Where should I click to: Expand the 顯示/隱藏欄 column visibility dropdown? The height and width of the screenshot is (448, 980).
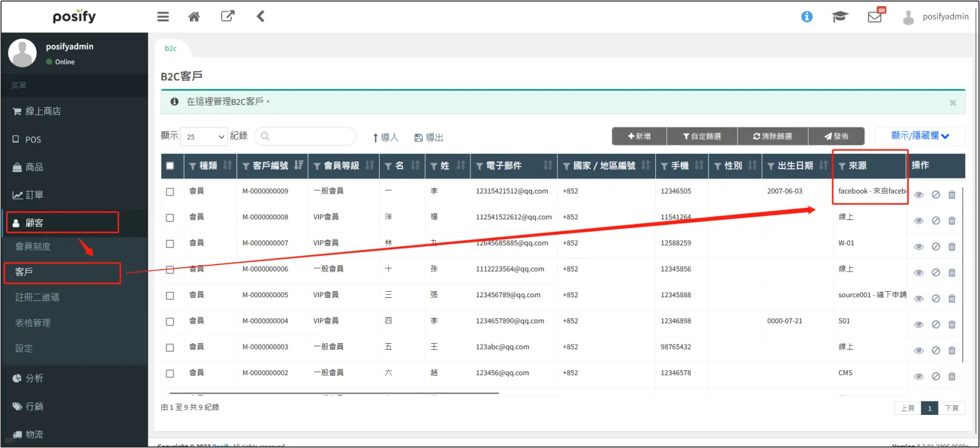(x=919, y=136)
